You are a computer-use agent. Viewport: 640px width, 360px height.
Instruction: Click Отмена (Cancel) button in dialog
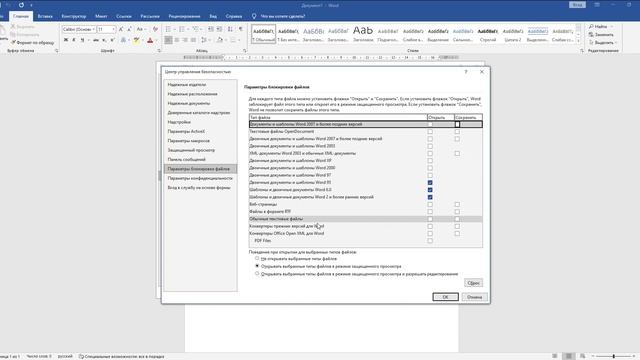[474, 297]
